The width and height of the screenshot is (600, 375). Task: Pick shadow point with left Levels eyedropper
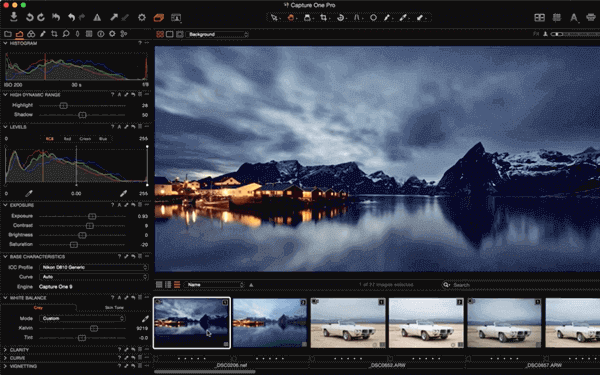pyautogui.click(x=29, y=194)
